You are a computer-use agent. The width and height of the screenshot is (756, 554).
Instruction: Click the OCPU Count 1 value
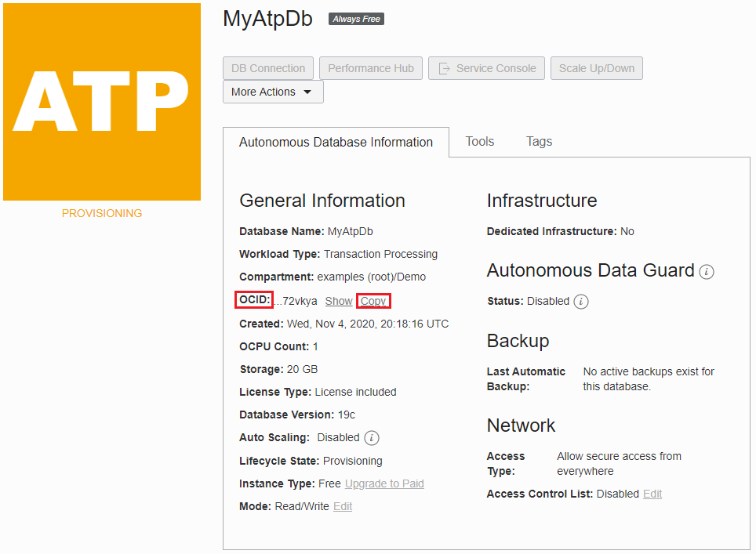315,347
